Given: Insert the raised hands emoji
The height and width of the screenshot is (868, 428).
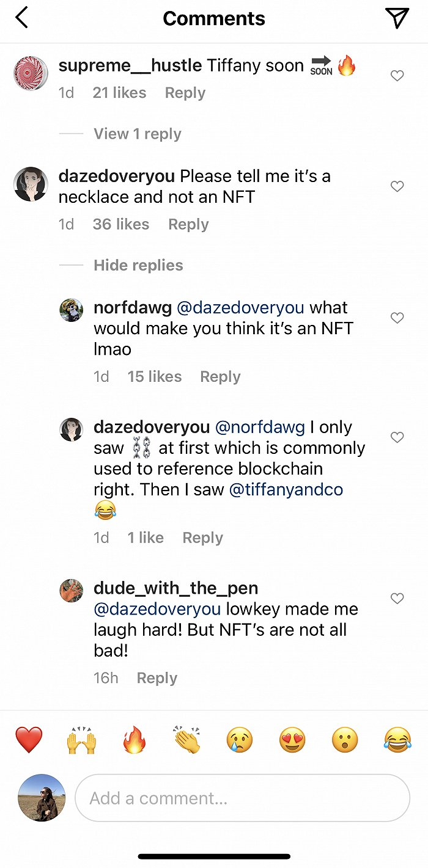Looking at the screenshot, I should click(81, 740).
